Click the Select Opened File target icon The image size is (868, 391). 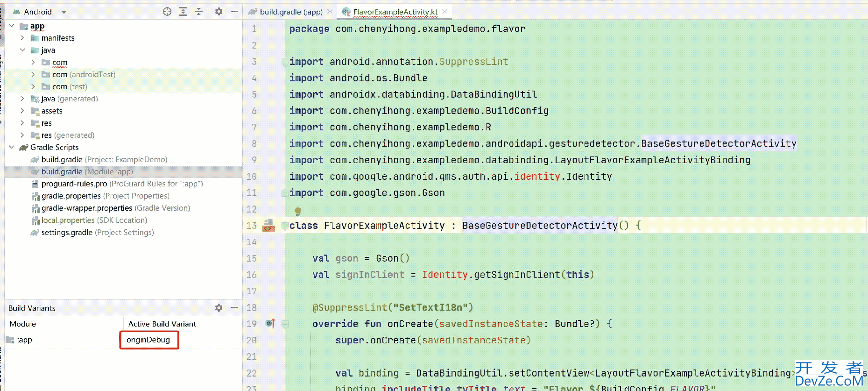[167, 12]
